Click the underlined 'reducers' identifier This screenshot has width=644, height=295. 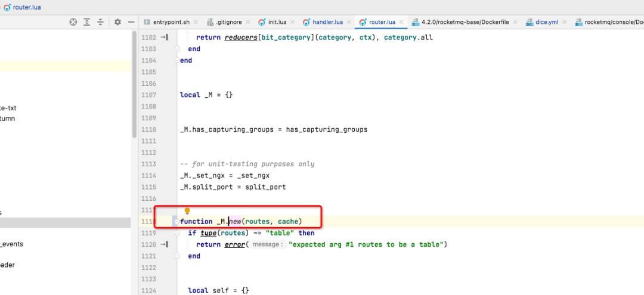click(x=241, y=38)
